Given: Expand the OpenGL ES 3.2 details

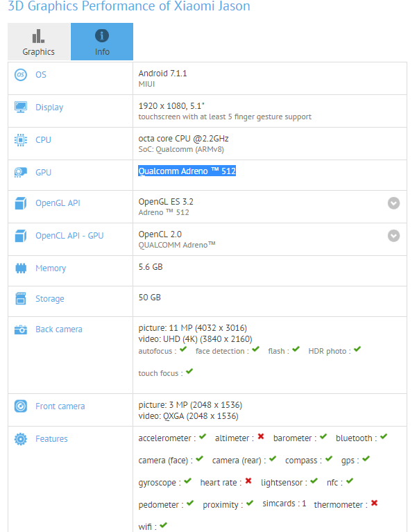Looking at the screenshot, I should (393, 203).
